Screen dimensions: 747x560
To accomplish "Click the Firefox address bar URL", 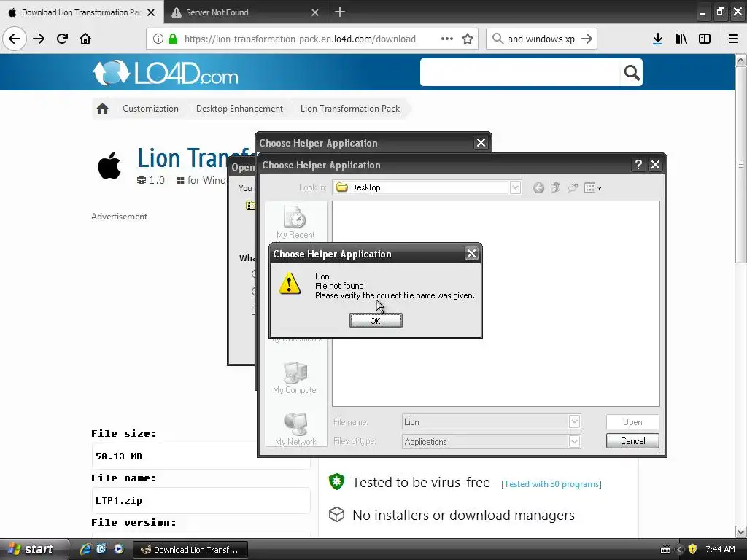I will 300,39.
